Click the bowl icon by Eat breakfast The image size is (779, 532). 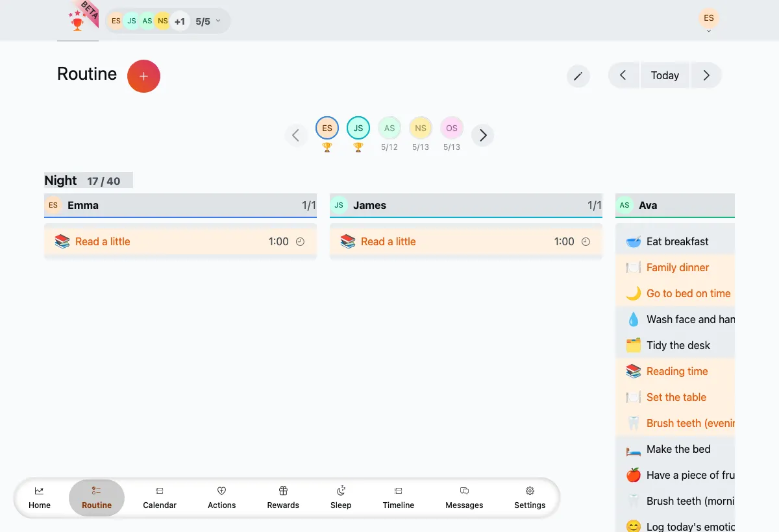tap(634, 241)
